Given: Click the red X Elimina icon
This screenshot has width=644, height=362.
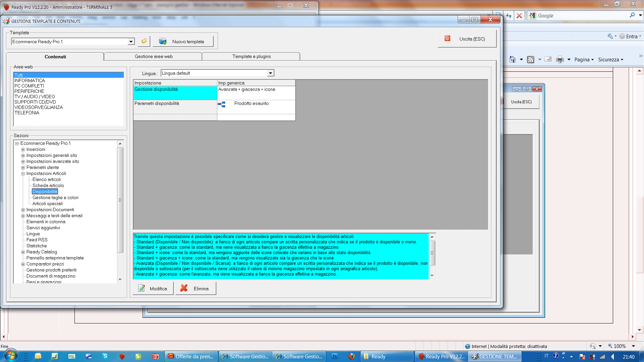Looking at the screenshot, I should click(x=184, y=288).
